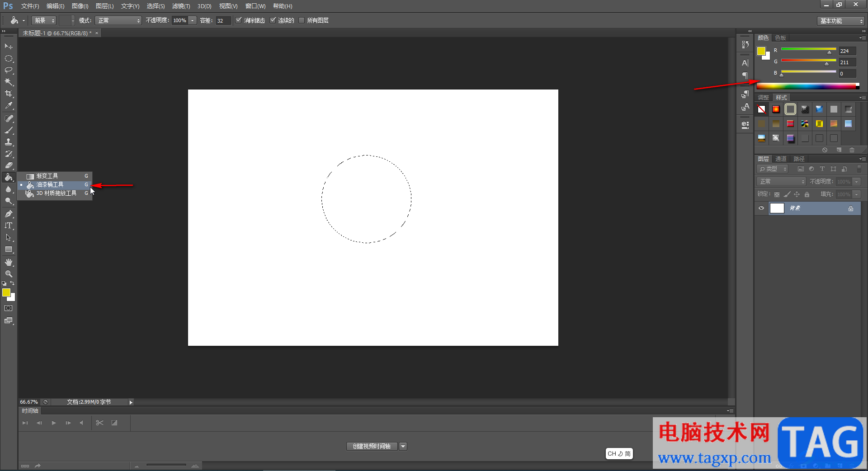Toggle pixel layer filter in Layers

pos(801,169)
